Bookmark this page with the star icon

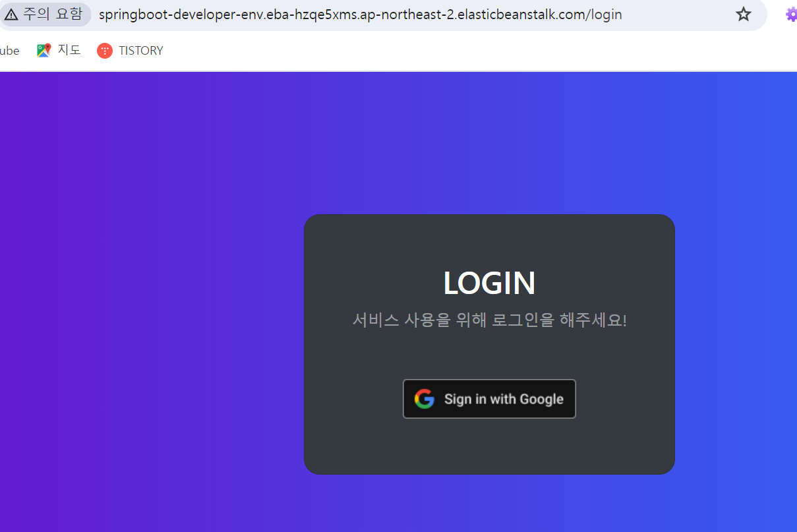tap(744, 15)
